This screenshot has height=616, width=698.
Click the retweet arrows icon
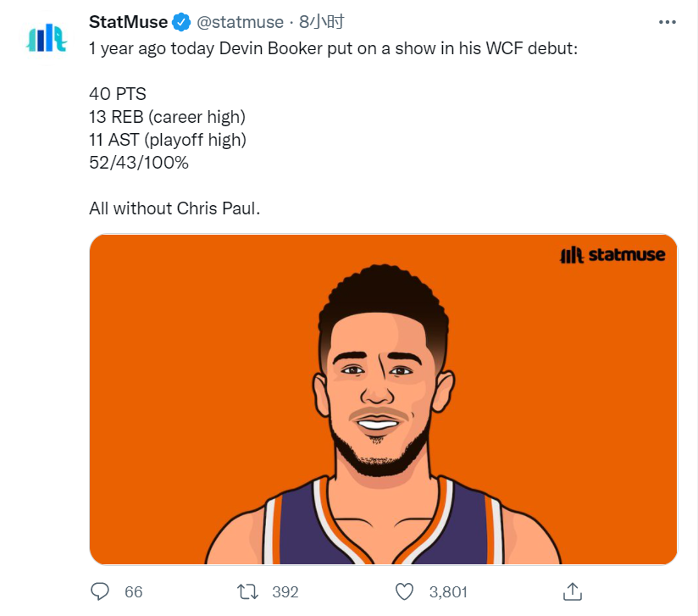(247, 592)
